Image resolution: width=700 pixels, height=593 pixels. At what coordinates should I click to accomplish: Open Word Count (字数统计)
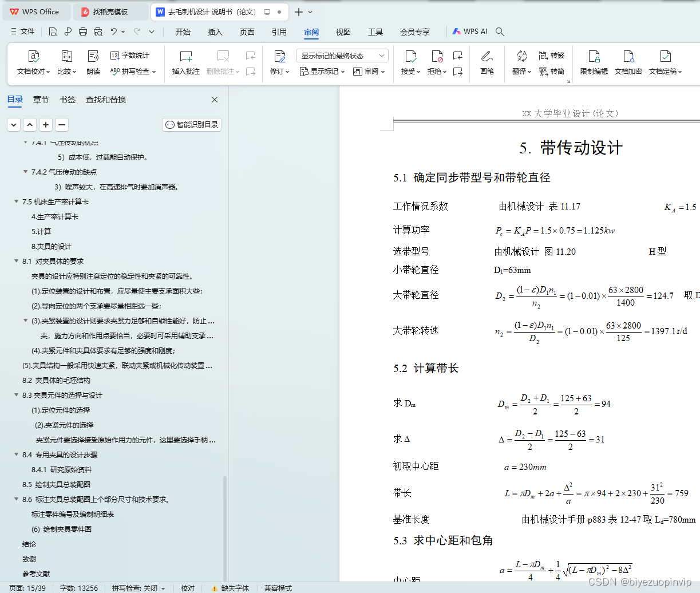130,56
